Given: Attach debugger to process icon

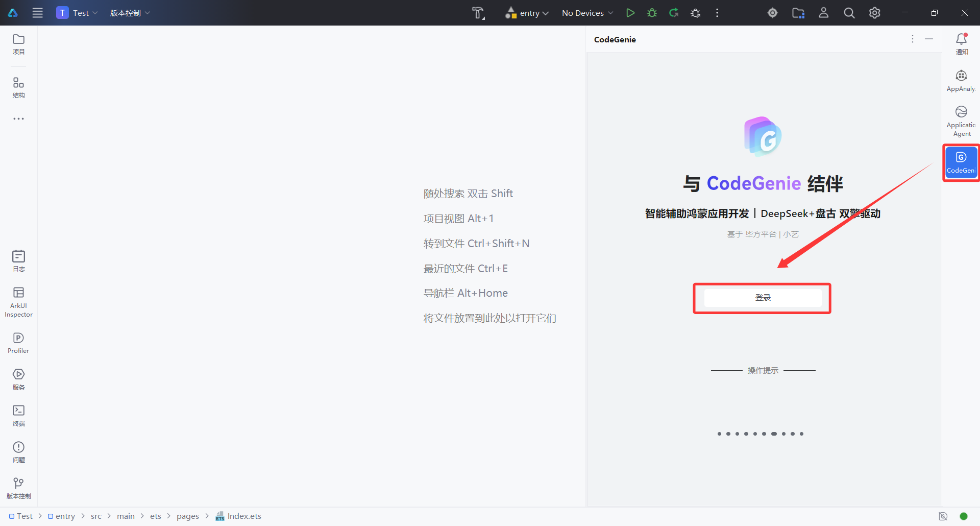Looking at the screenshot, I should 696,13.
